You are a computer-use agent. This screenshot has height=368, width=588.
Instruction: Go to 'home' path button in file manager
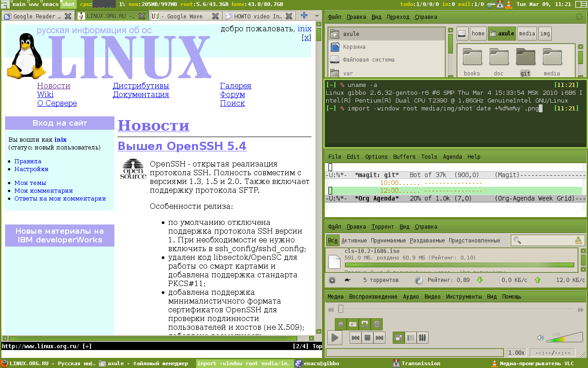pos(478,33)
